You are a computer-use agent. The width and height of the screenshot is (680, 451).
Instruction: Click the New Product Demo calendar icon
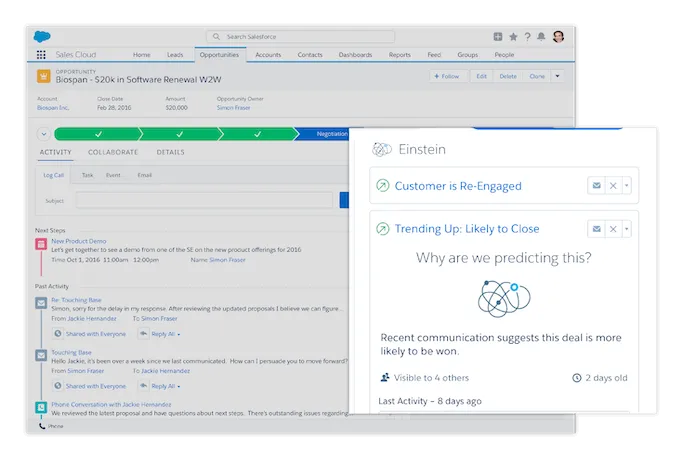[41, 244]
